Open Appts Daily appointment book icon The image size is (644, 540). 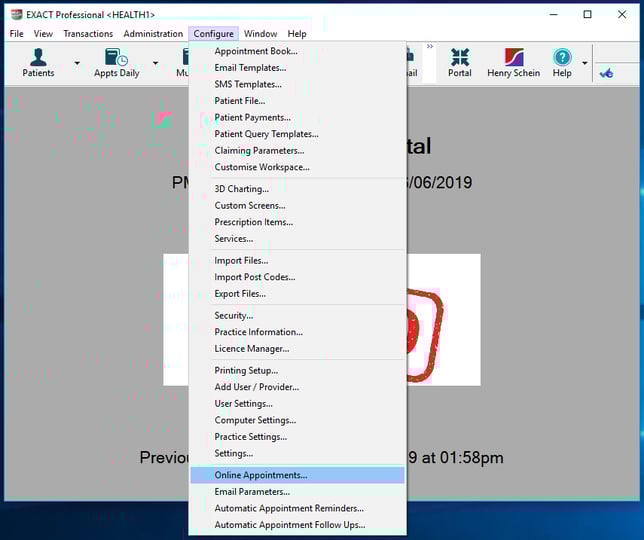[x=117, y=63]
